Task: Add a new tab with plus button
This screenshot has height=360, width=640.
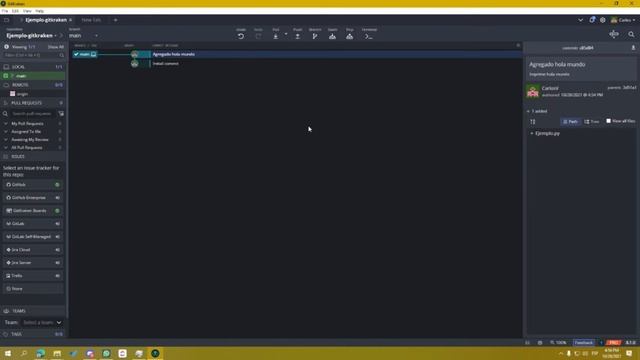Action: pos(116,20)
